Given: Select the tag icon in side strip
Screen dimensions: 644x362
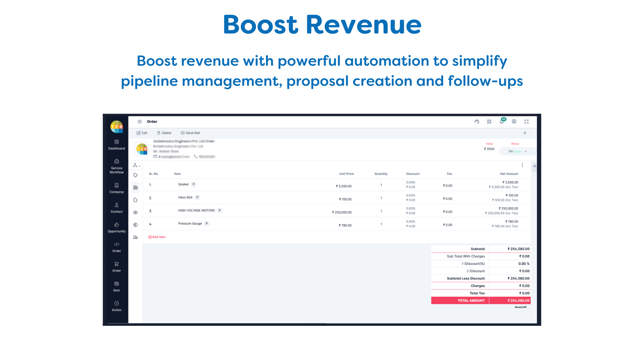Looking at the screenshot, I should tap(136, 175).
